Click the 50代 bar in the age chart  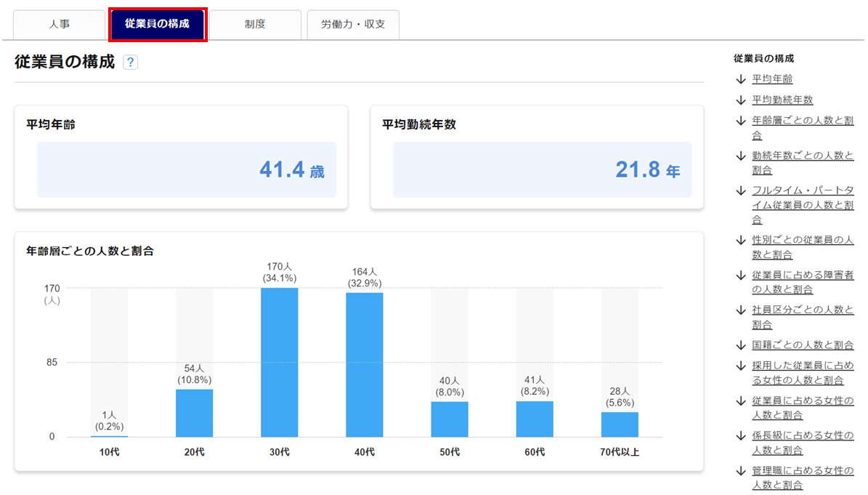tap(450, 419)
